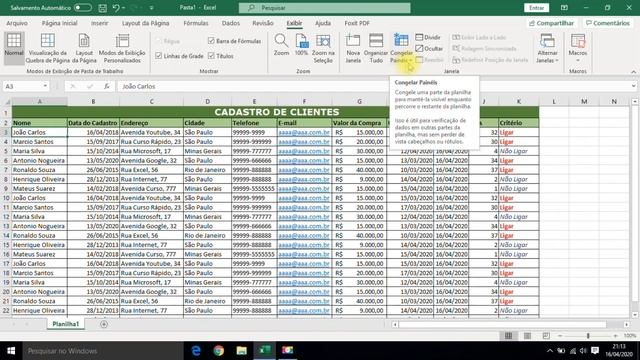Open the Ajuda tab

[x=323, y=23]
